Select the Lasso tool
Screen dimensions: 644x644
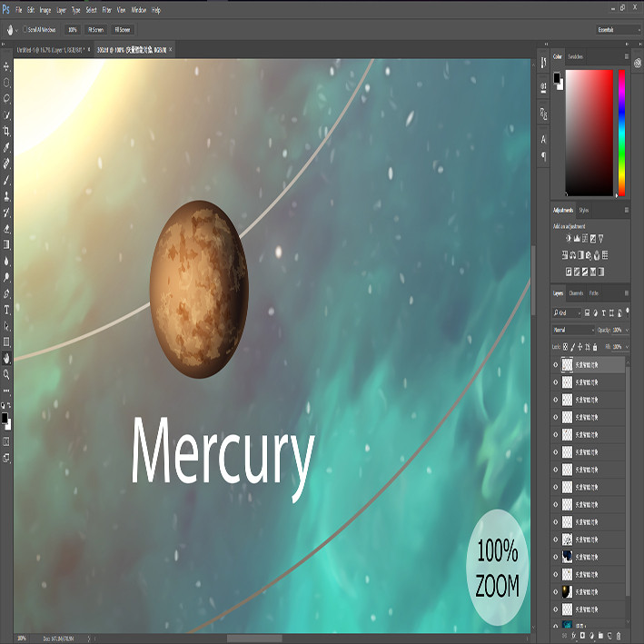[x=6, y=99]
